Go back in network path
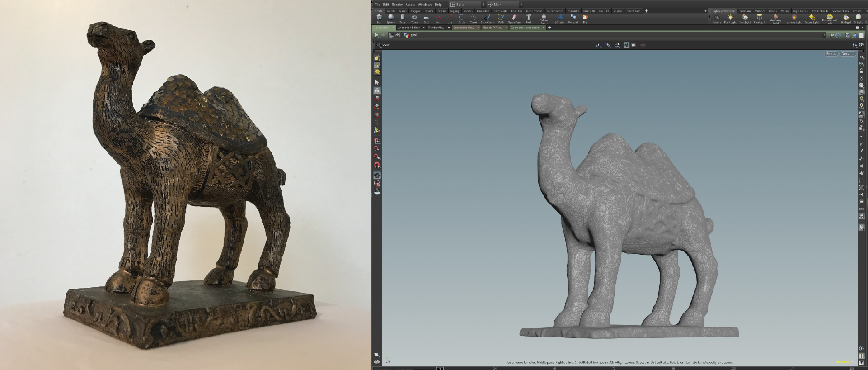 [376, 35]
